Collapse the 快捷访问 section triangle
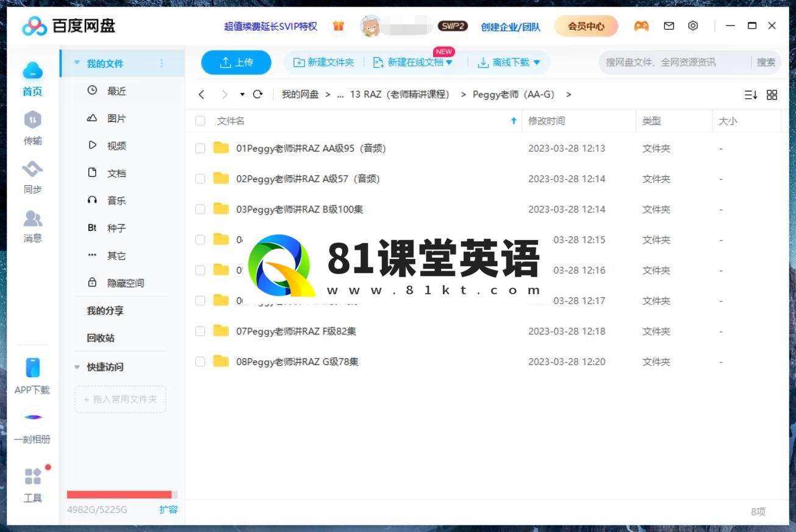Viewport: 796px width, 532px height. [77, 367]
